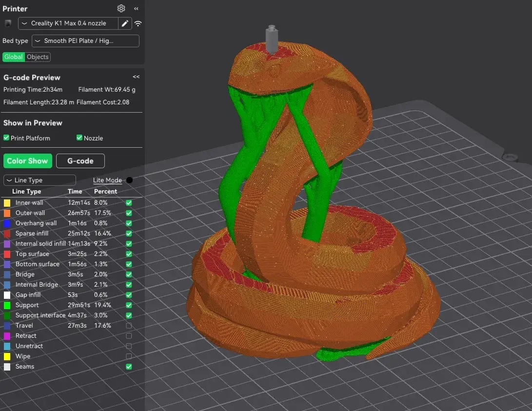Click the Inner wall yellow swatch

click(6, 202)
